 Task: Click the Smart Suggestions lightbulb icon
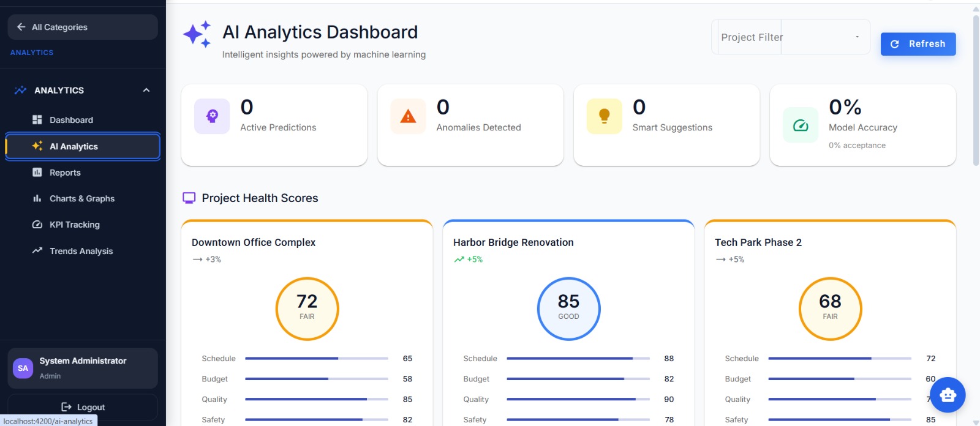click(604, 116)
